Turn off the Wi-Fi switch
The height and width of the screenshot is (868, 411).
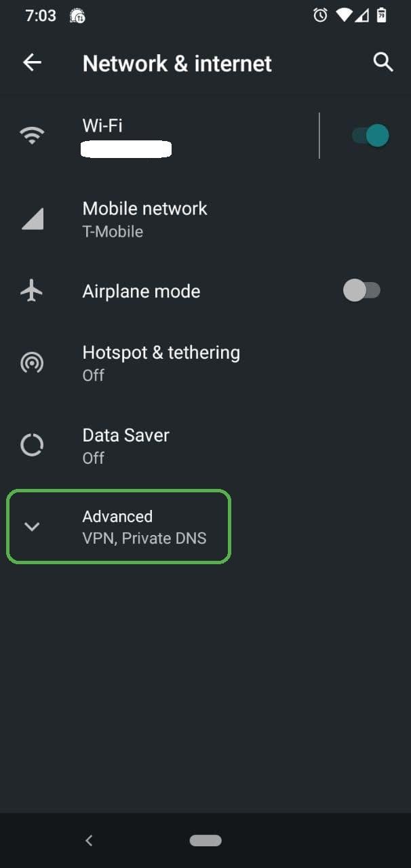[x=370, y=136]
